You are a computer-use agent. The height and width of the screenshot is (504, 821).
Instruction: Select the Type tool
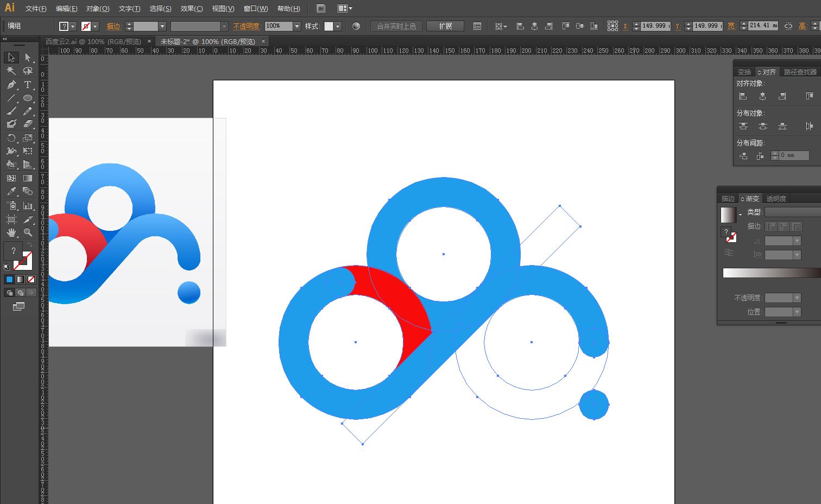28,85
